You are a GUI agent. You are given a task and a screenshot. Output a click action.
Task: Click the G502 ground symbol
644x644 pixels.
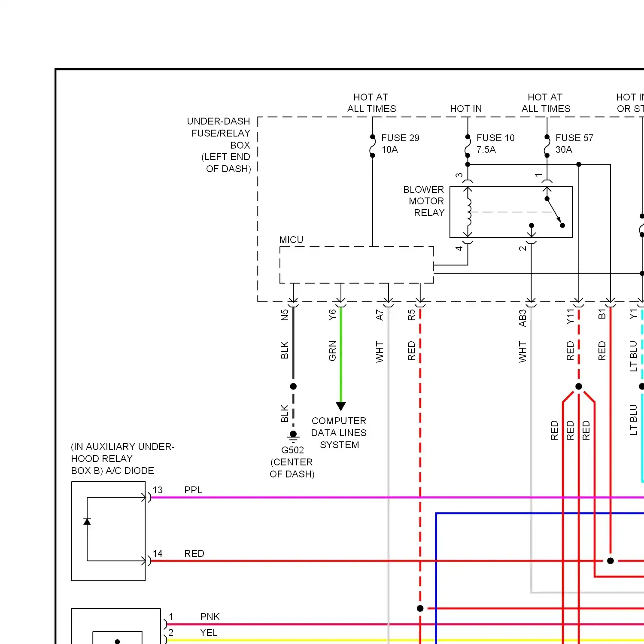coord(293,437)
